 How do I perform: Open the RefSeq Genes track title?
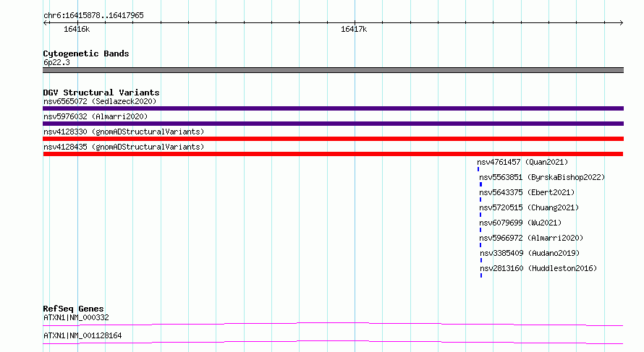(73, 309)
